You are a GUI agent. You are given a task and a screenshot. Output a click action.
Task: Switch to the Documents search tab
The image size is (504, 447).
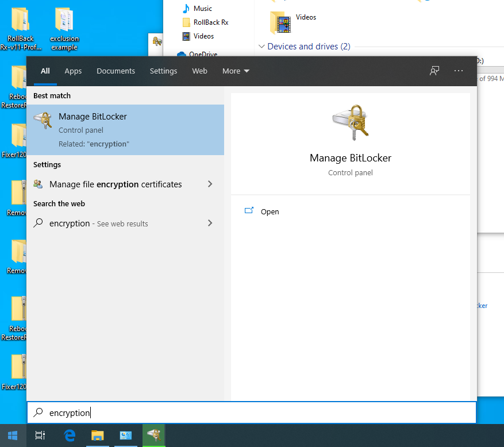coord(116,71)
